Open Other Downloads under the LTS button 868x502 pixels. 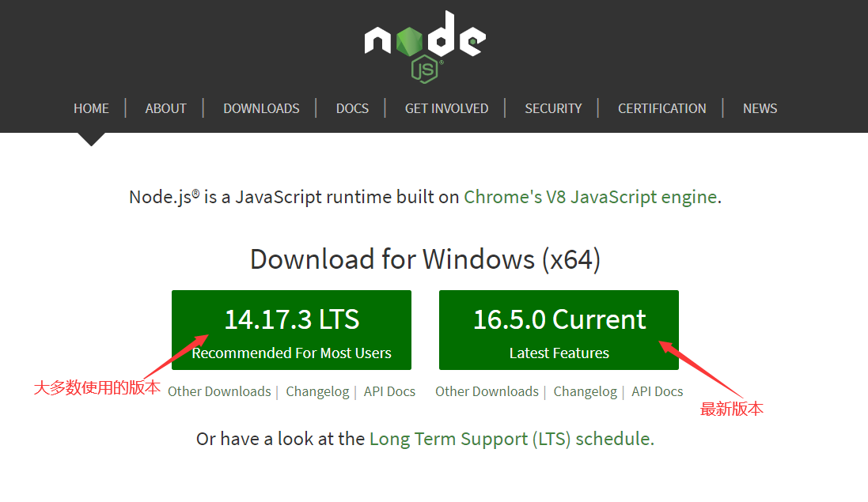219,391
